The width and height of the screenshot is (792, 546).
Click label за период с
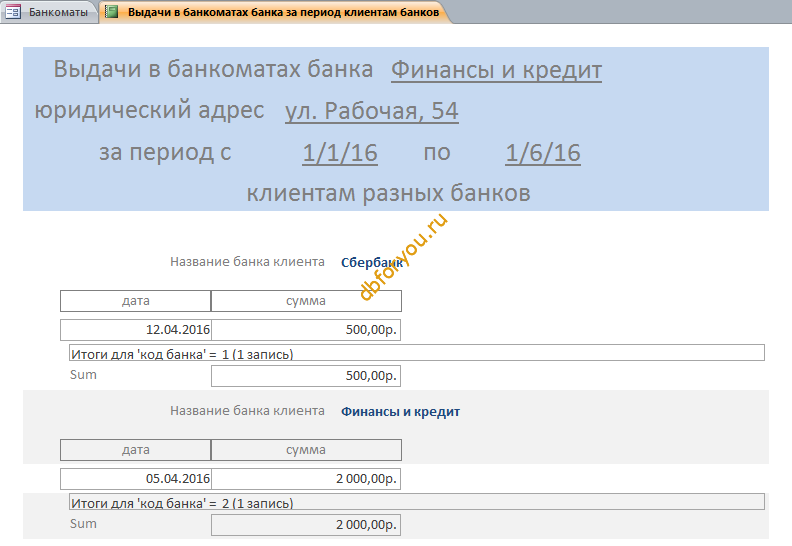[165, 152]
